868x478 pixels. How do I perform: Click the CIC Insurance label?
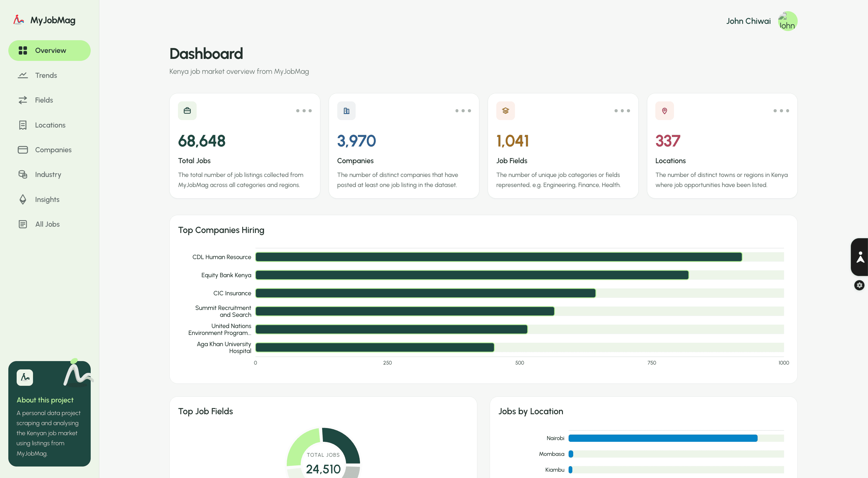coord(232,293)
